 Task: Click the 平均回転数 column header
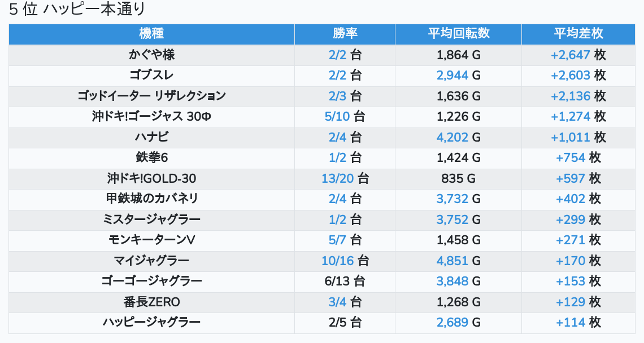[458, 34]
